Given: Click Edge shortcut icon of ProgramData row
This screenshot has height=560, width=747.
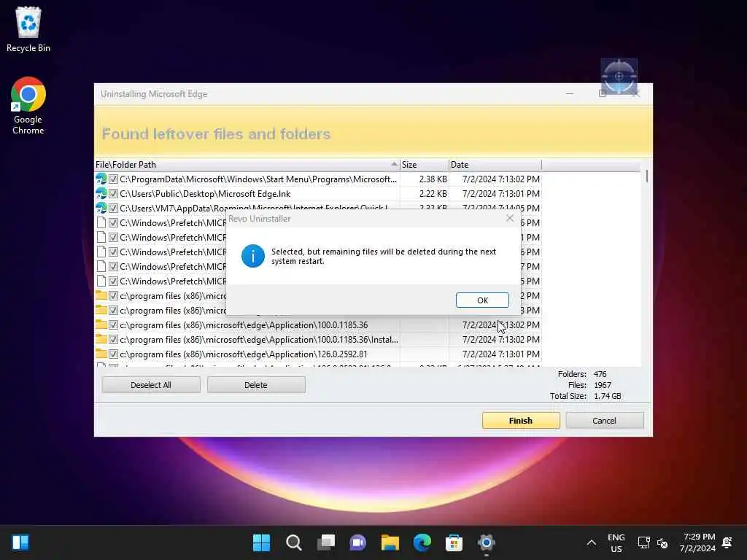Looking at the screenshot, I should pos(101,179).
